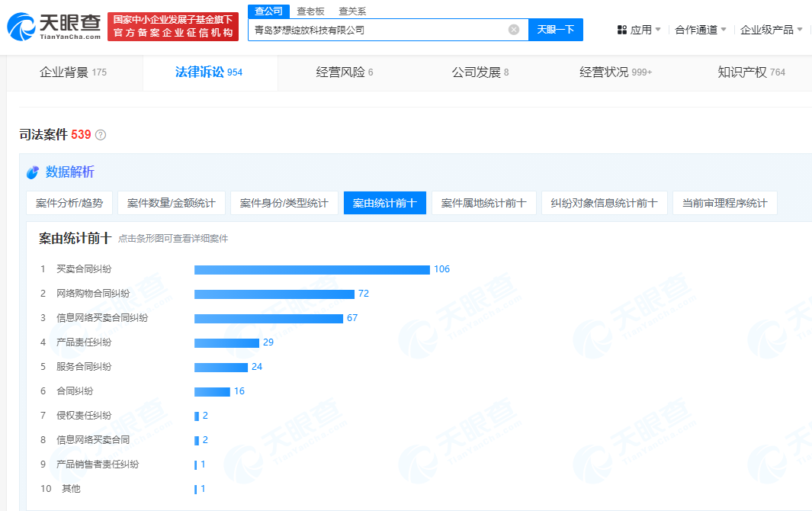Click the 侵权责任纠纷 bar

point(197,416)
